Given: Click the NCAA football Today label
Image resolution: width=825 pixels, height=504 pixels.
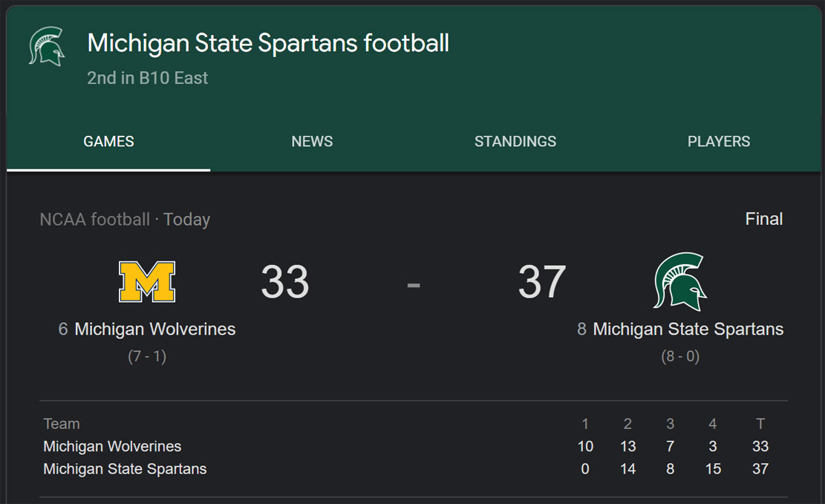Looking at the screenshot, I should [125, 220].
